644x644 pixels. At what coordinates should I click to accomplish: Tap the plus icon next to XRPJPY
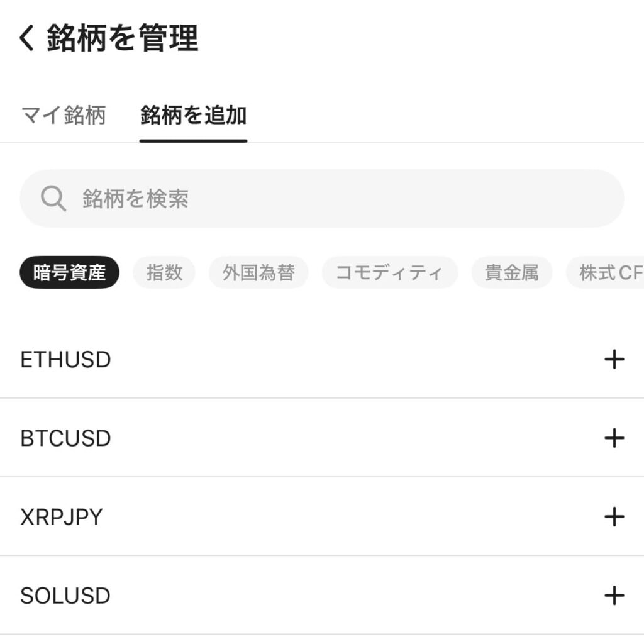[613, 516]
